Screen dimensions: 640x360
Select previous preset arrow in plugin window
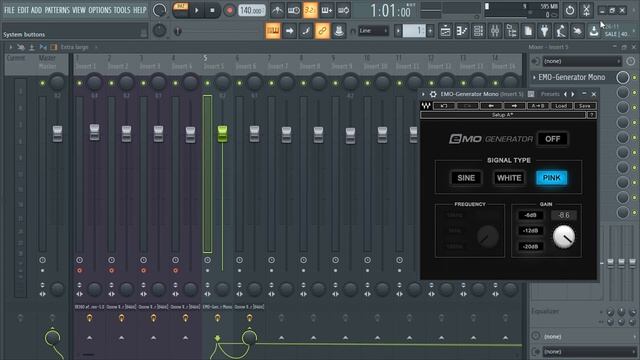click(x=565, y=94)
